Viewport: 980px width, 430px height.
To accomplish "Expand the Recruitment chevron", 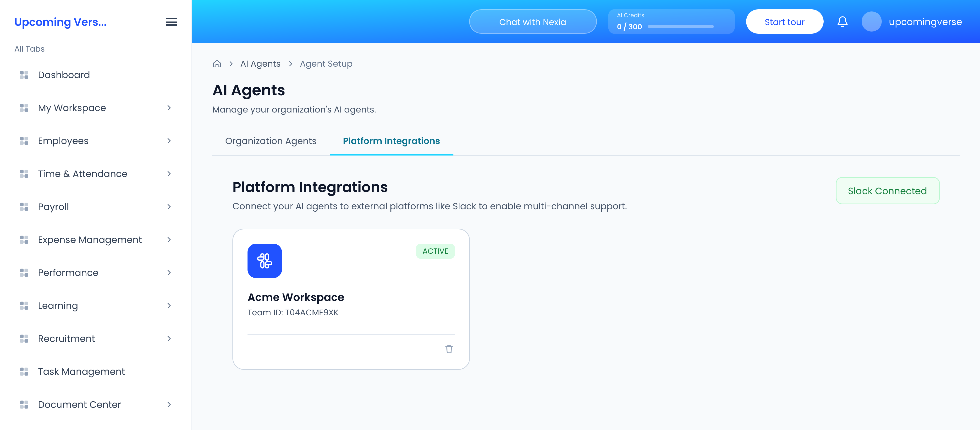I will (169, 339).
